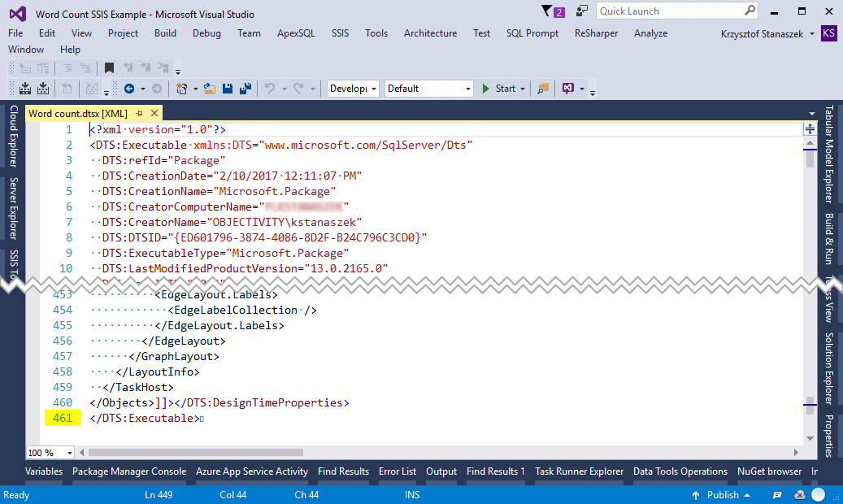Open the send feedback icon
Image resolution: width=843 pixels, height=504 pixels.
[x=581, y=11]
